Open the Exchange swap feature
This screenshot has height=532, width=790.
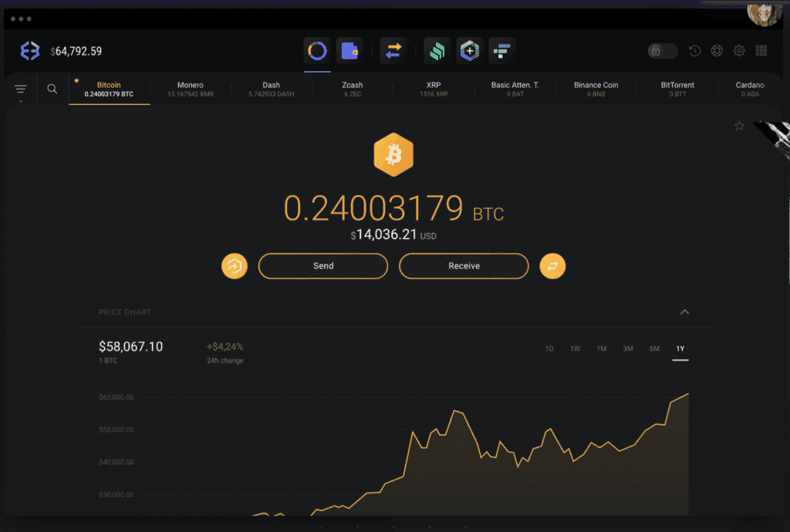point(393,51)
